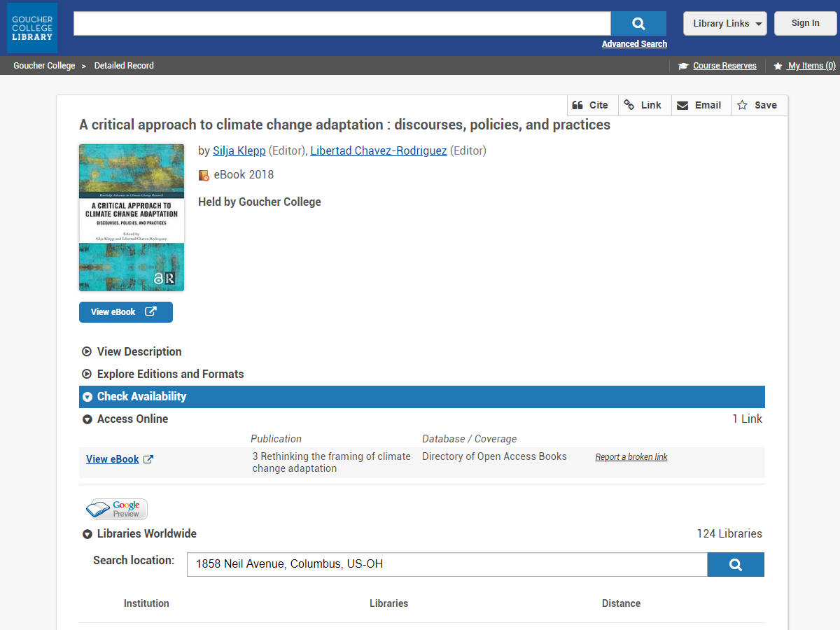
Task: Open the Advanced Search link
Action: tap(634, 44)
